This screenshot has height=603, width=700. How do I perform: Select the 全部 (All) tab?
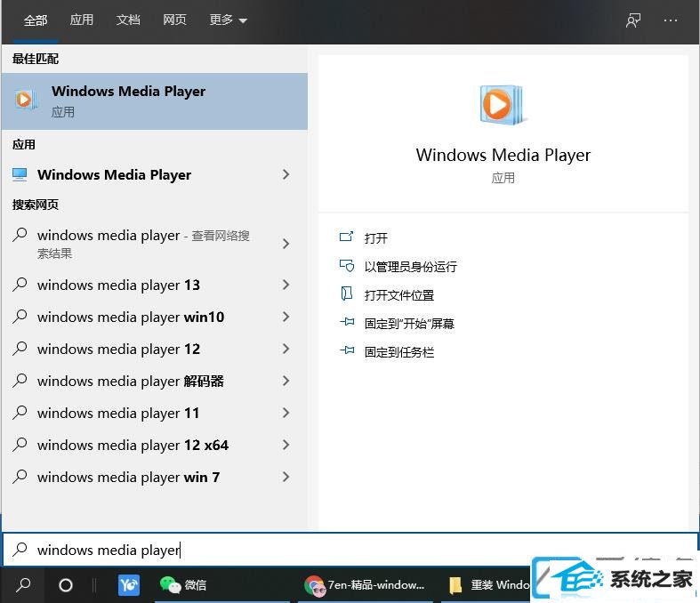coord(36,20)
